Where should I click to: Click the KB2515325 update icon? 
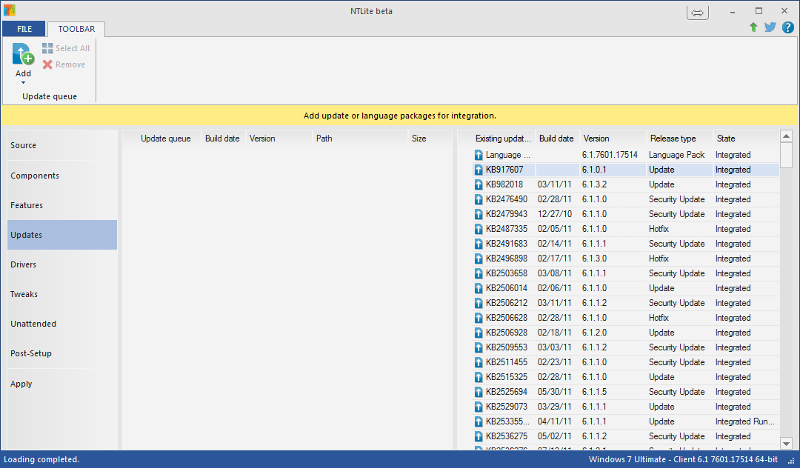pyautogui.click(x=479, y=377)
